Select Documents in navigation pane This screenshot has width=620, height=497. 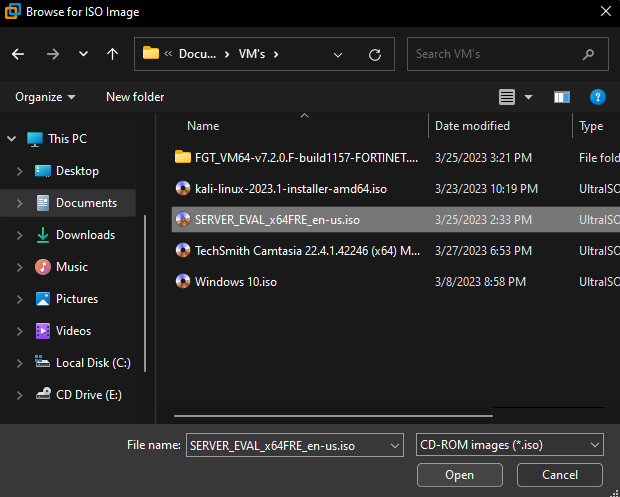coord(86,203)
